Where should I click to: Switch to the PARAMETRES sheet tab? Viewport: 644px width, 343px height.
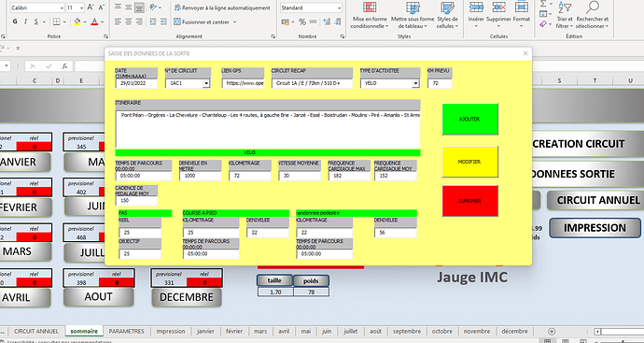pyautogui.click(x=126, y=331)
